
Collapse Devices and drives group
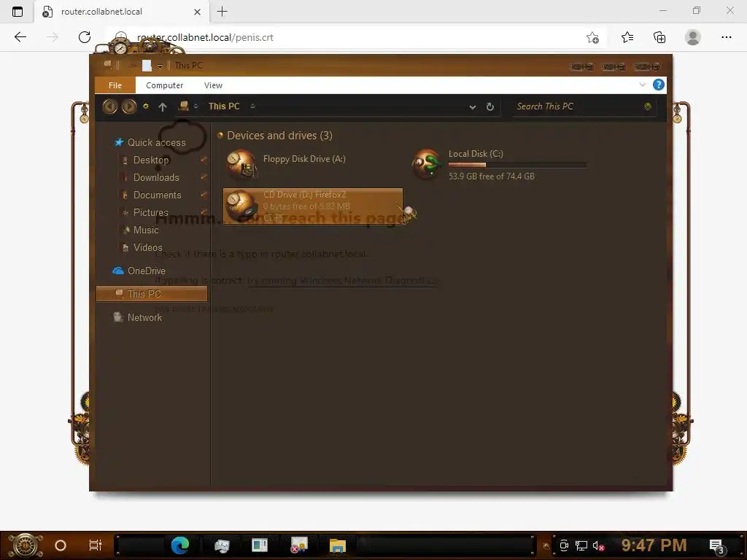[220, 135]
